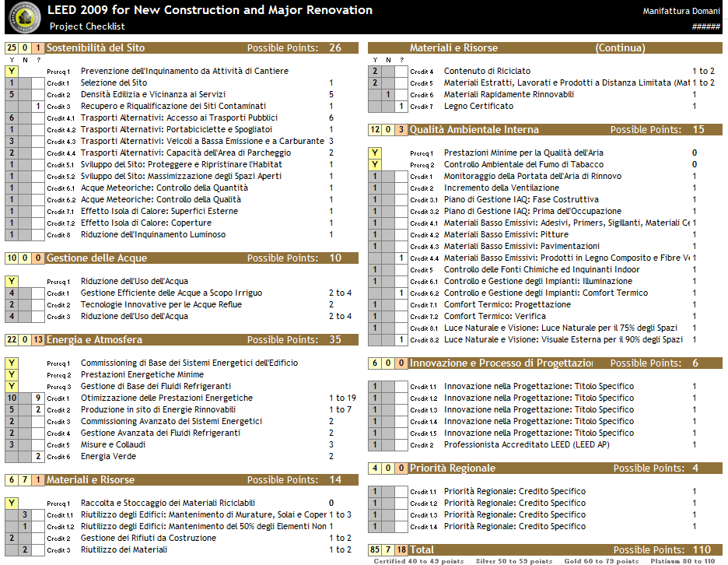Click the '25' yes count in Sostenibilità del Sito header
The height and width of the screenshot is (565, 728).
pyautogui.click(x=12, y=47)
